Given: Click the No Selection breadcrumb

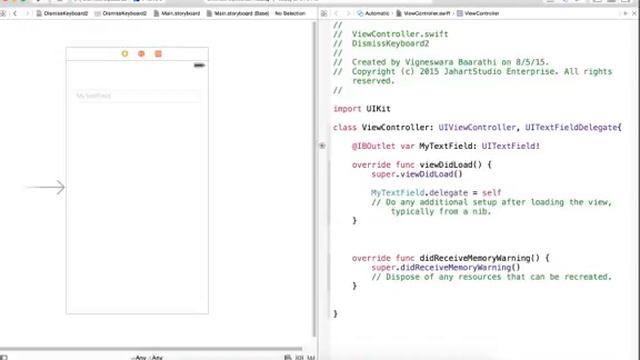Looking at the screenshot, I should point(290,13).
